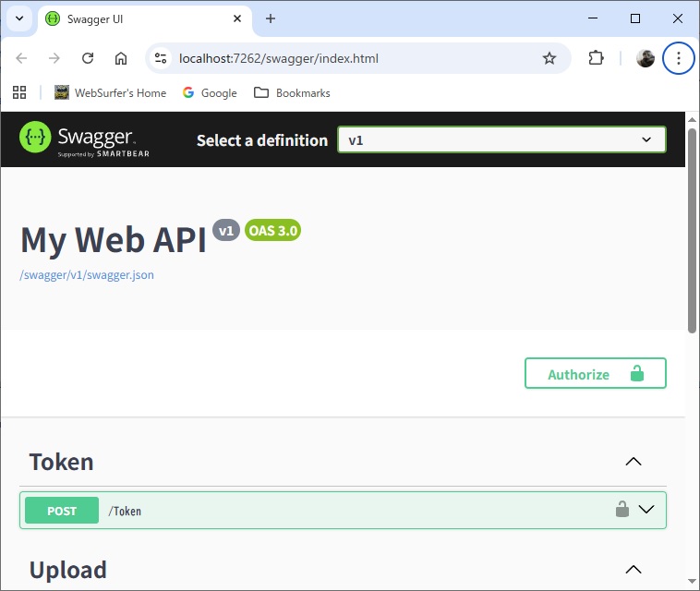
Task: Click the lock icon on /Token row
Action: [622, 510]
